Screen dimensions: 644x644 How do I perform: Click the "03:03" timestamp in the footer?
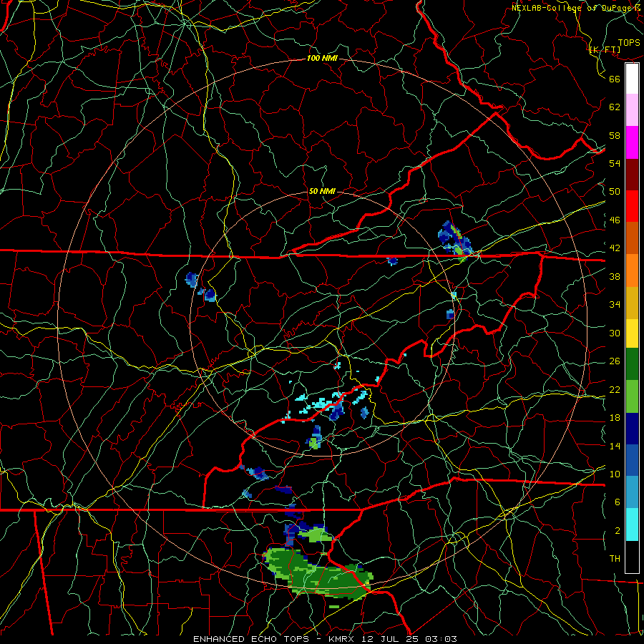(441, 639)
